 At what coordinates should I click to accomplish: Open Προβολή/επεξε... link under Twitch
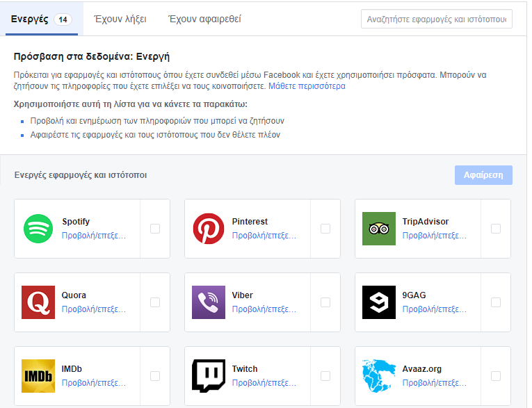point(264,382)
